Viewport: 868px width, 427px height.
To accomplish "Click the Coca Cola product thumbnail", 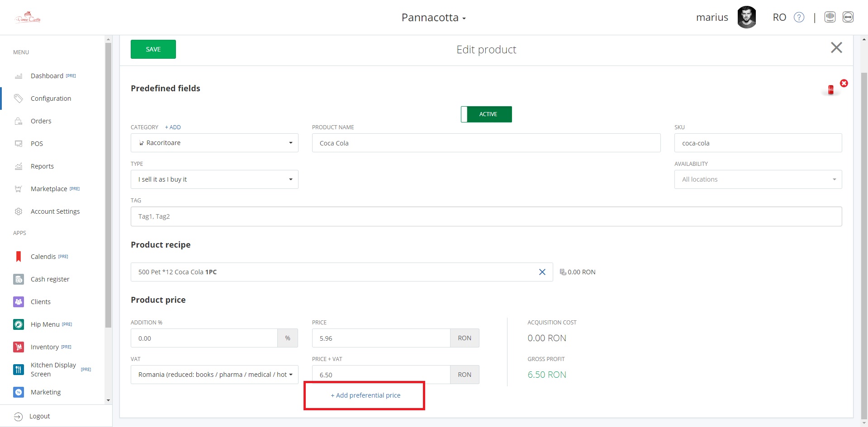I will tap(831, 90).
